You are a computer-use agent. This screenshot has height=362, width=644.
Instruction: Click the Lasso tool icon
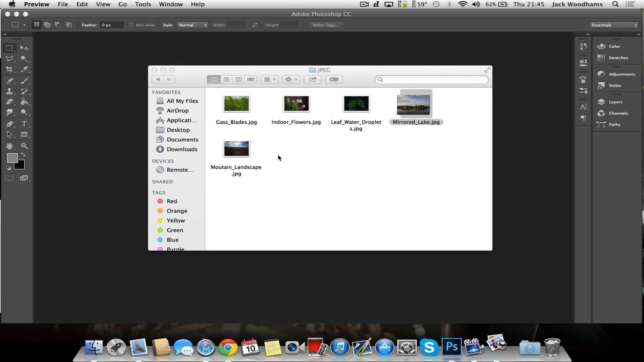10,58
